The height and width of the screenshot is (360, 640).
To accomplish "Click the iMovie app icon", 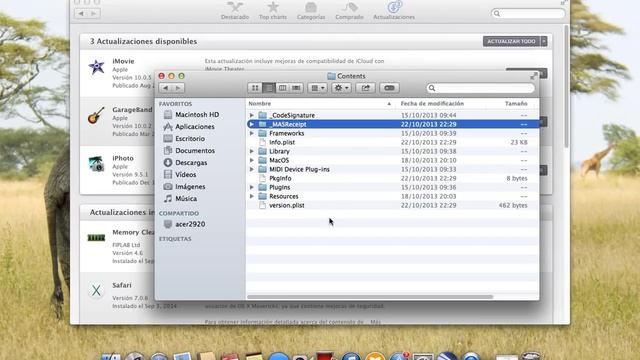I will [x=96, y=67].
